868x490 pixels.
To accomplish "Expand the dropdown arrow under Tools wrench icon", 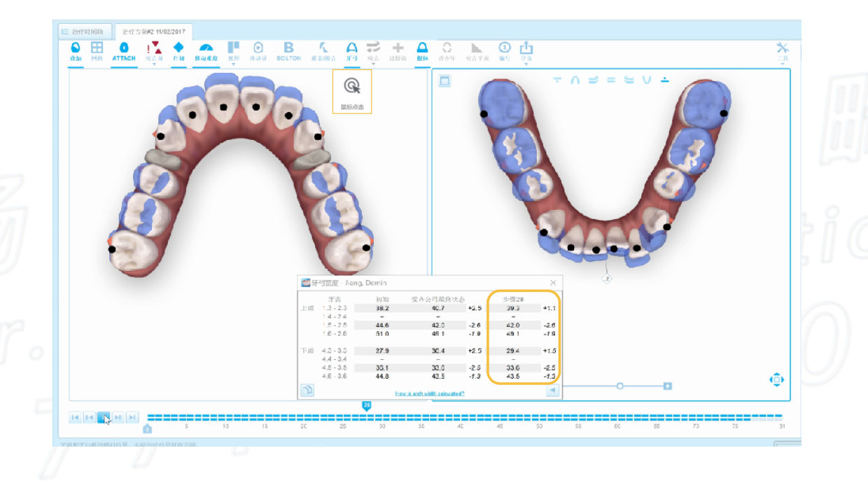I will point(783,64).
